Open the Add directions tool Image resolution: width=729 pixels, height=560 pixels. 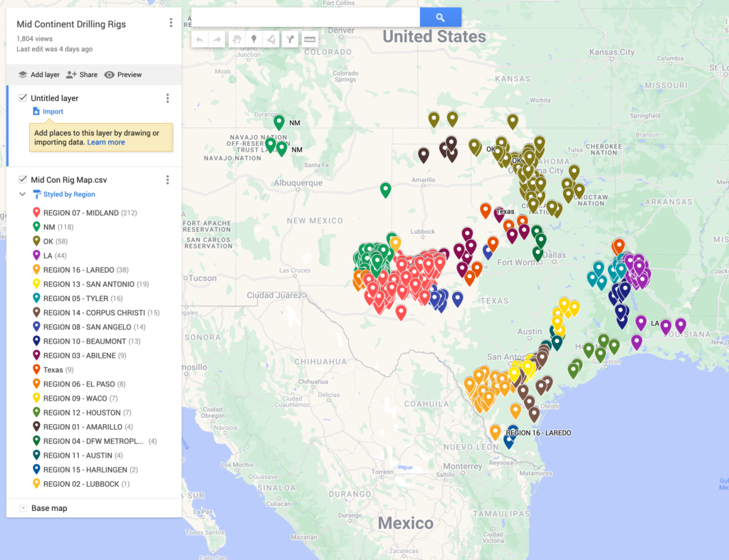(x=290, y=39)
